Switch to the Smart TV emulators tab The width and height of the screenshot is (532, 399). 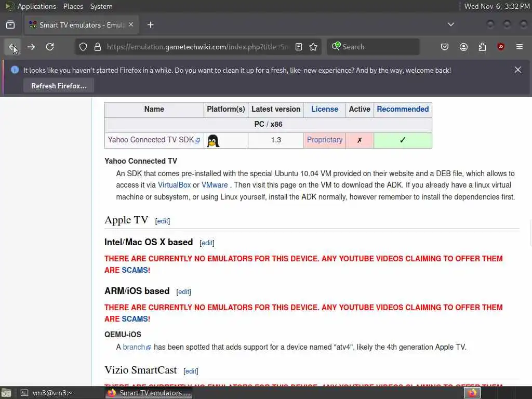[81, 25]
